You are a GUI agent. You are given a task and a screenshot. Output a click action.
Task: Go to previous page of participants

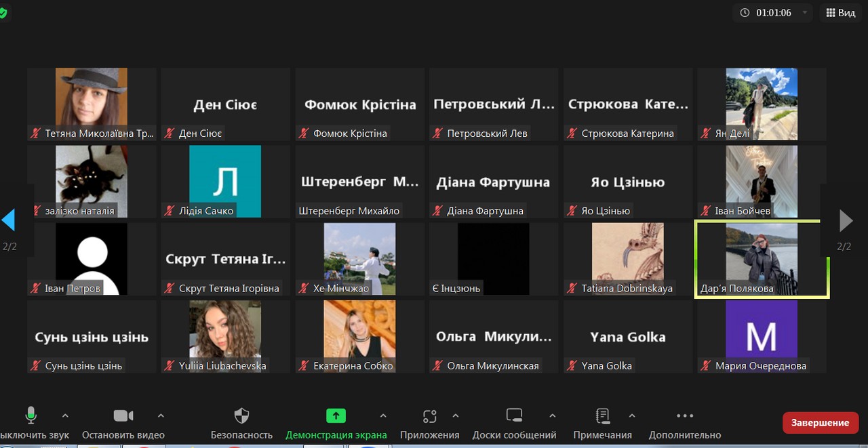(8, 221)
